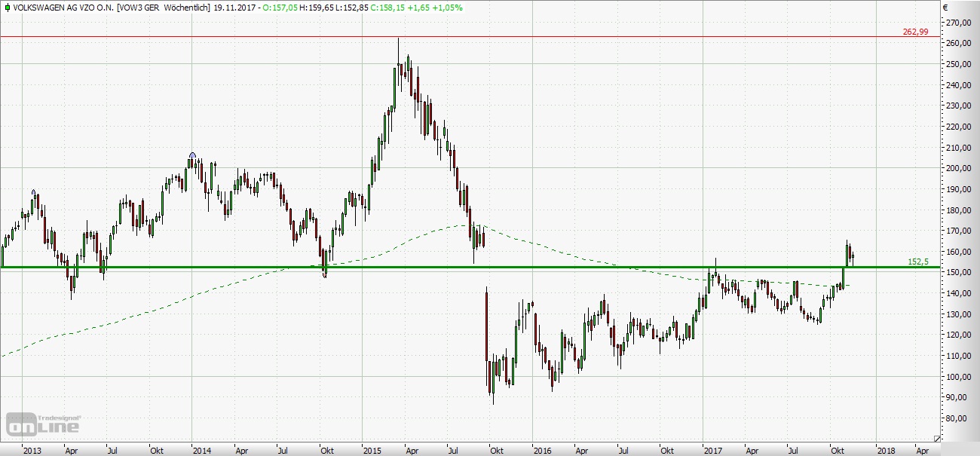Click the [VOW3 GER Wöchentlich] legend label
The height and width of the screenshot is (456, 980).
coord(162,7)
